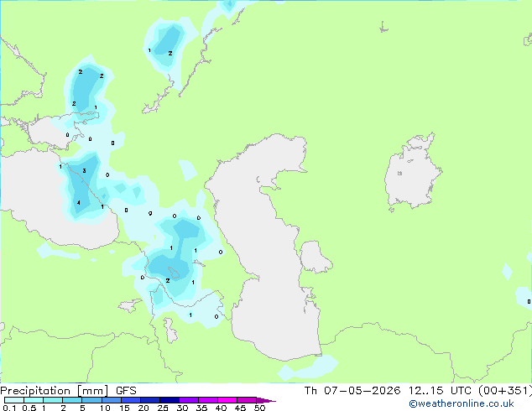532x411 pixels.
Task: Click the purple arrow tip beyond 50
Action: pyautogui.click(x=265, y=400)
